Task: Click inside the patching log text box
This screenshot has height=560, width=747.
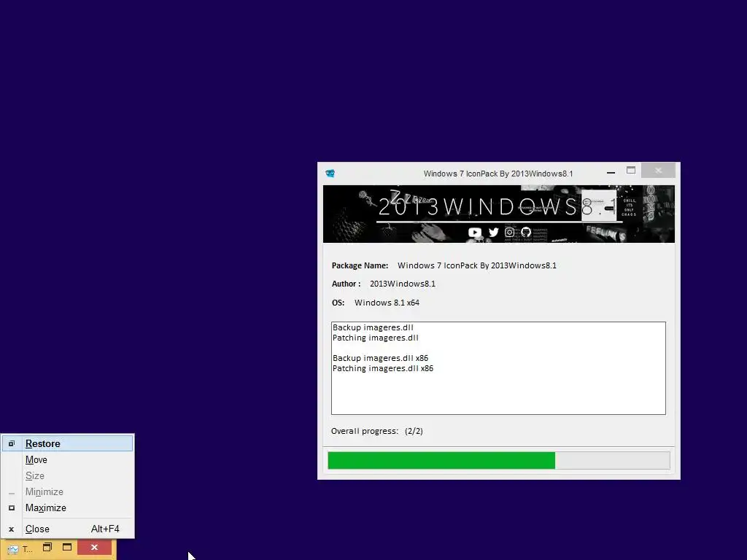Action: click(x=498, y=368)
